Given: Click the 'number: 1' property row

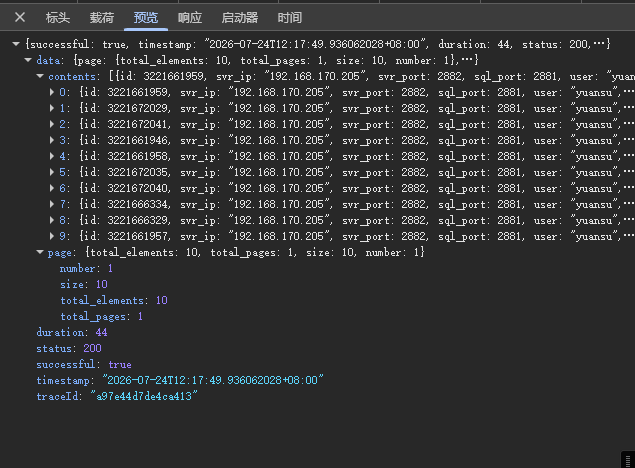Looking at the screenshot, I should click(86, 268).
